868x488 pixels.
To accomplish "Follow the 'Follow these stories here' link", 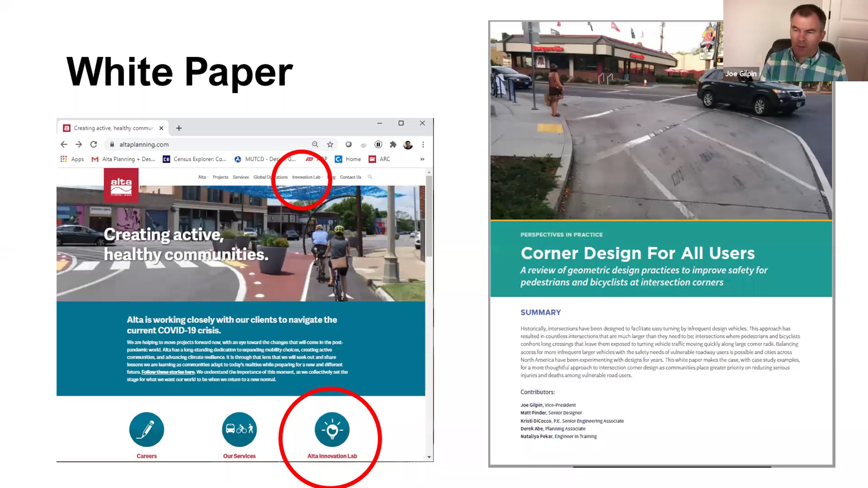I will click(168, 372).
